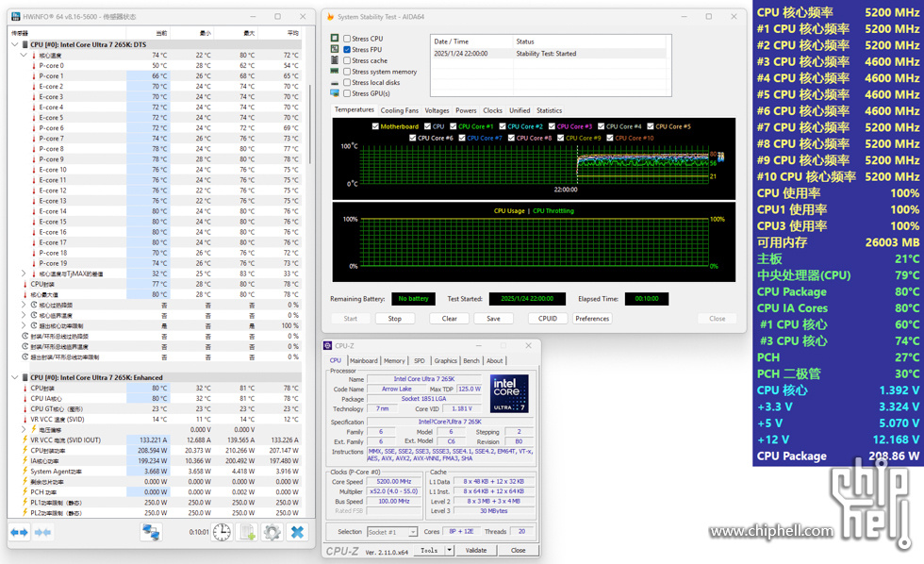Collapse the CPU [#0] Enhanced sensor group

(15, 378)
